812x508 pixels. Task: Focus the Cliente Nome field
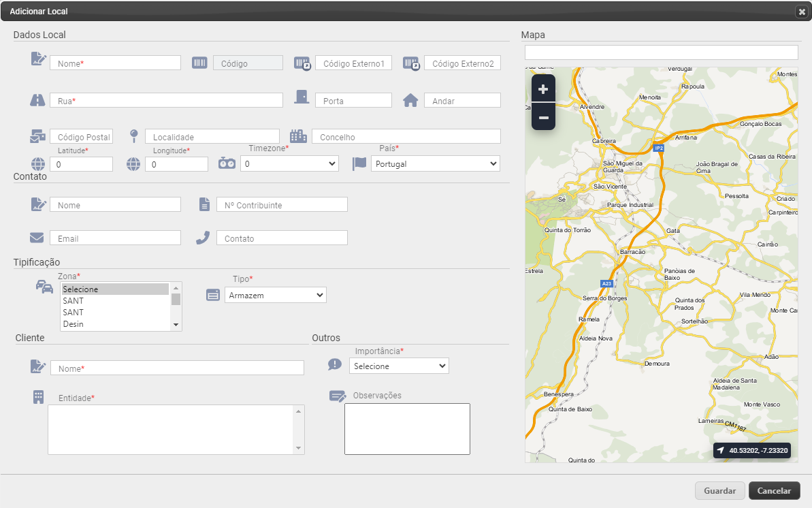point(177,368)
